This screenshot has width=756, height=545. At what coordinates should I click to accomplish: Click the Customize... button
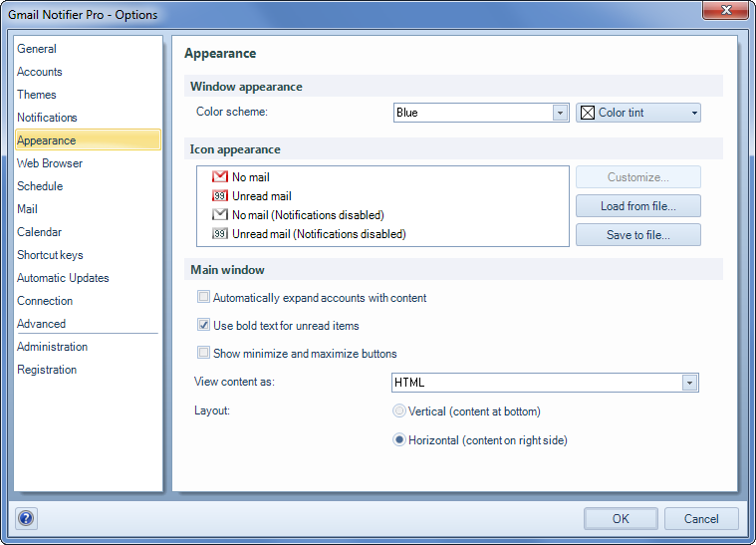pos(637,177)
